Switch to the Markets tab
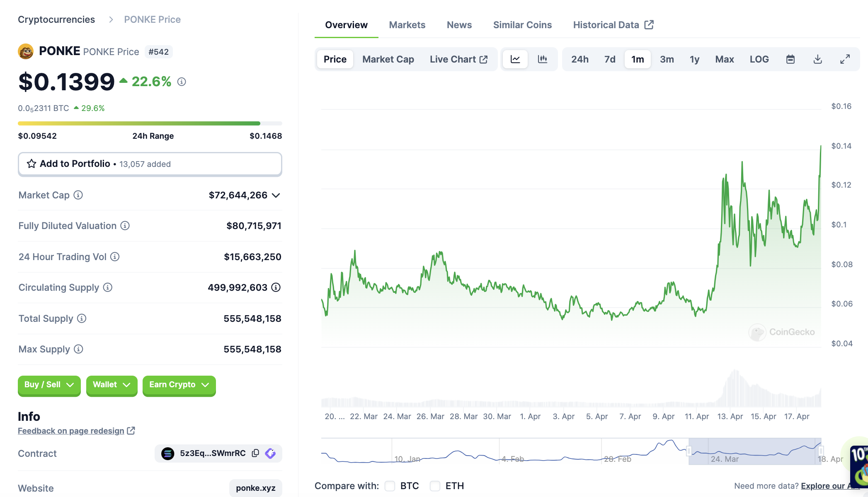This screenshot has height=497, width=868. coord(407,25)
